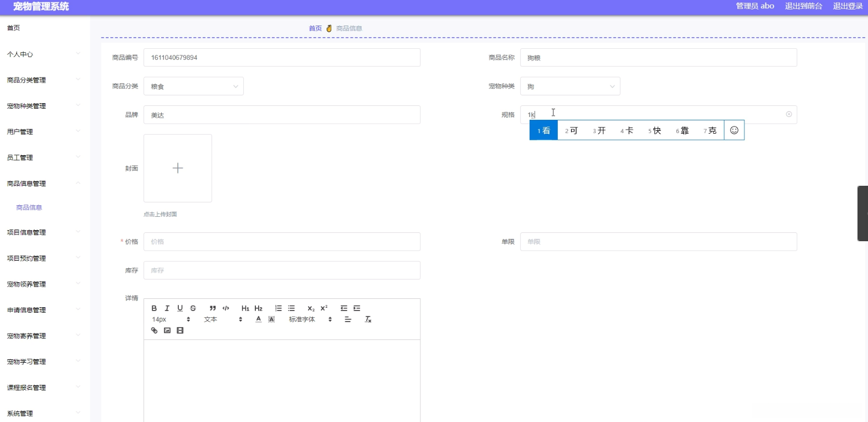868x422 pixels.
Task: Collapse the 商品信息管理 sidebar menu
Action: click(45, 184)
